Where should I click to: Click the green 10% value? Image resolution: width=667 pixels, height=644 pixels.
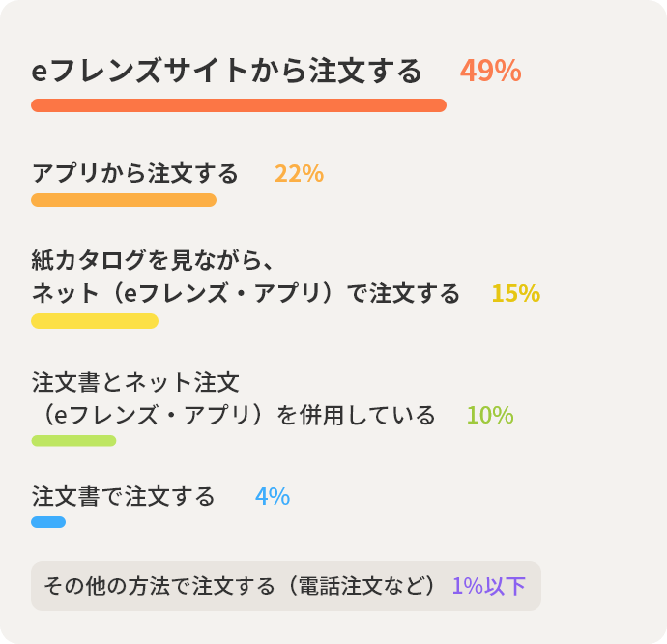click(489, 416)
